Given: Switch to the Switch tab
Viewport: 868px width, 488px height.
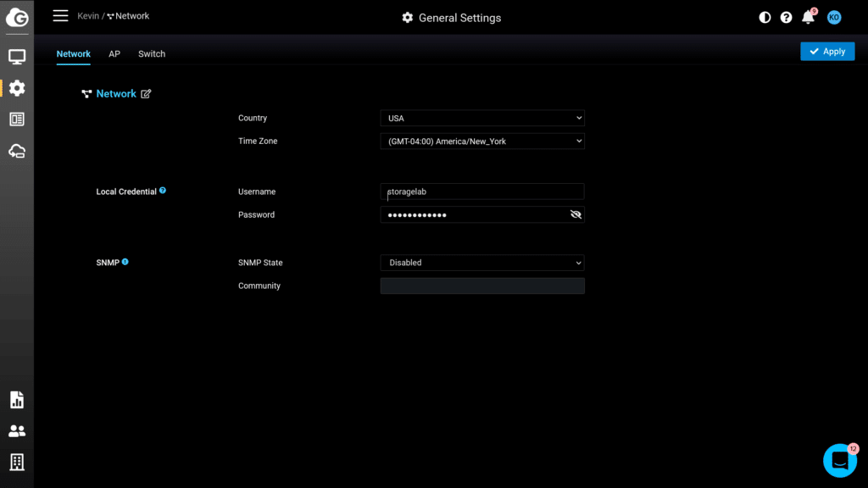Looking at the screenshot, I should (152, 53).
